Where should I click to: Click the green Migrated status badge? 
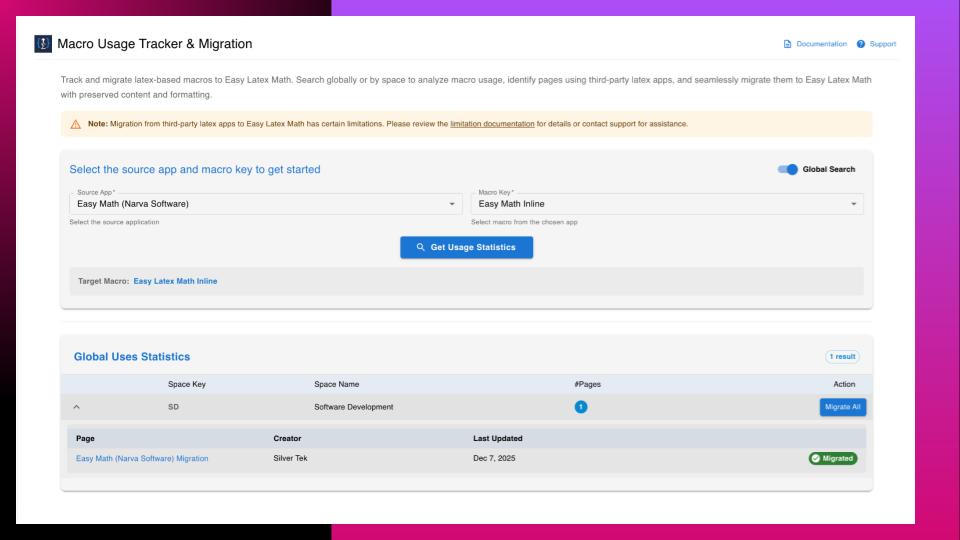[x=833, y=459]
